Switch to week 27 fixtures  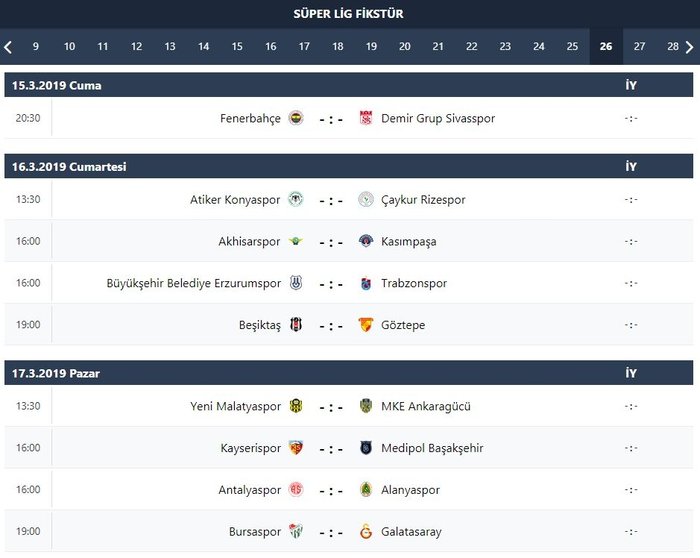[639, 46]
